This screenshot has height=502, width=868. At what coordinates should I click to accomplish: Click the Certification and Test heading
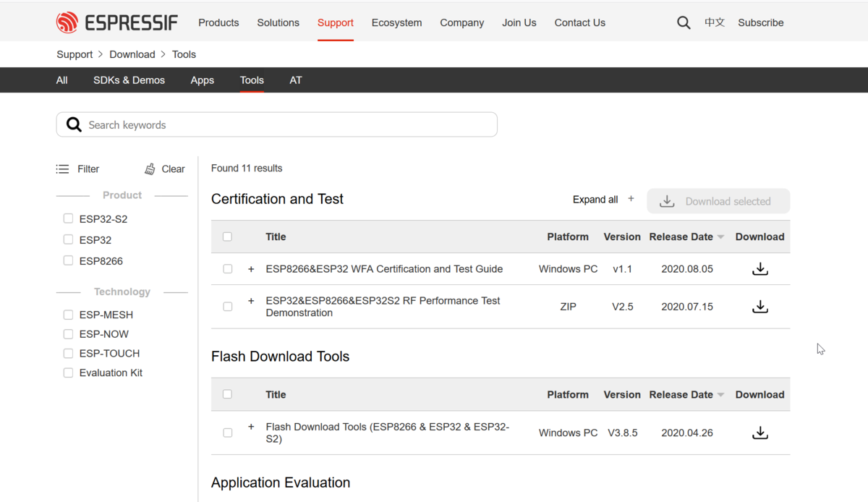[x=277, y=199]
